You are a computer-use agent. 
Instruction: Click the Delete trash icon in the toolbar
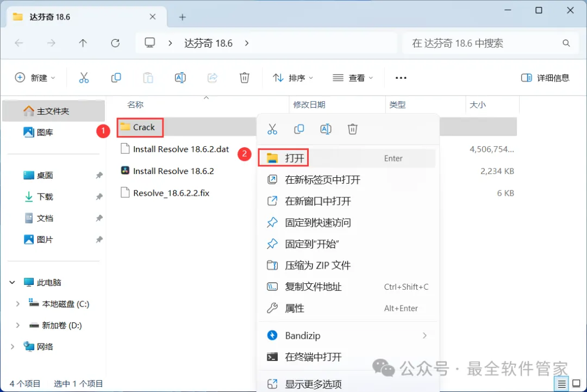pyautogui.click(x=245, y=78)
